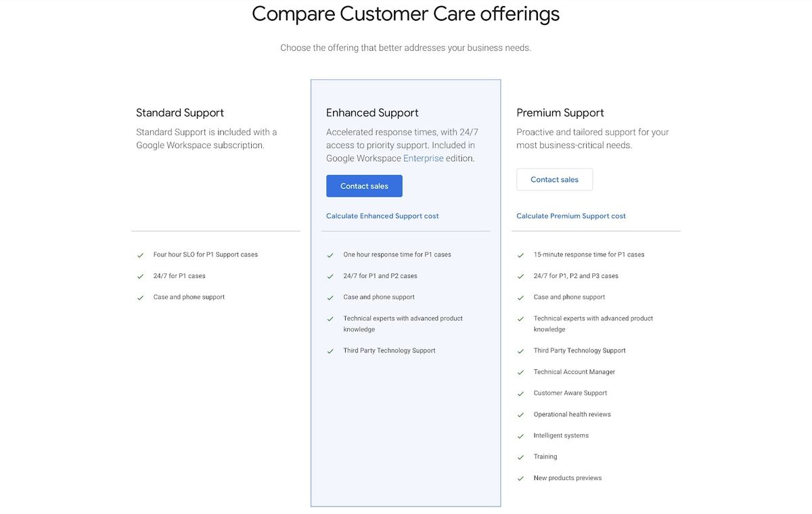Click the checkmark next to 24/7 for P1 cases

pos(140,276)
